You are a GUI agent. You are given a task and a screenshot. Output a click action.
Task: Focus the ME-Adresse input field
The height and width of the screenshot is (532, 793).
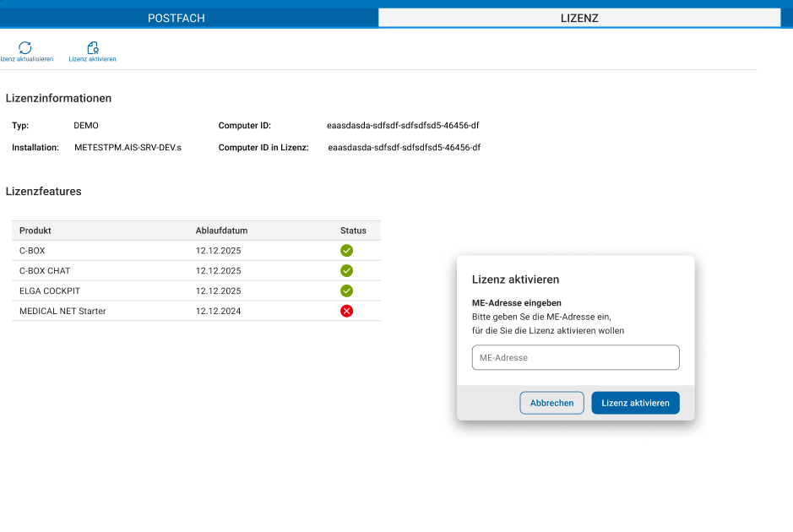click(x=575, y=357)
